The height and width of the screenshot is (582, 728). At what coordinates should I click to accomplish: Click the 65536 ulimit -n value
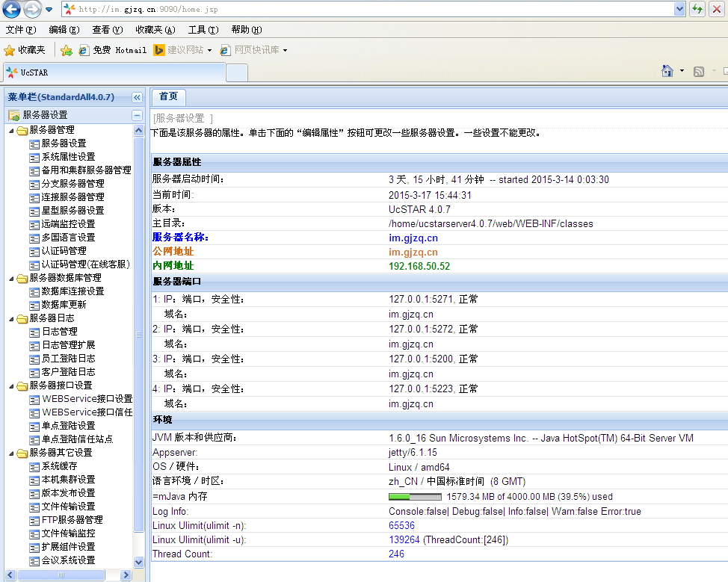tap(401, 526)
